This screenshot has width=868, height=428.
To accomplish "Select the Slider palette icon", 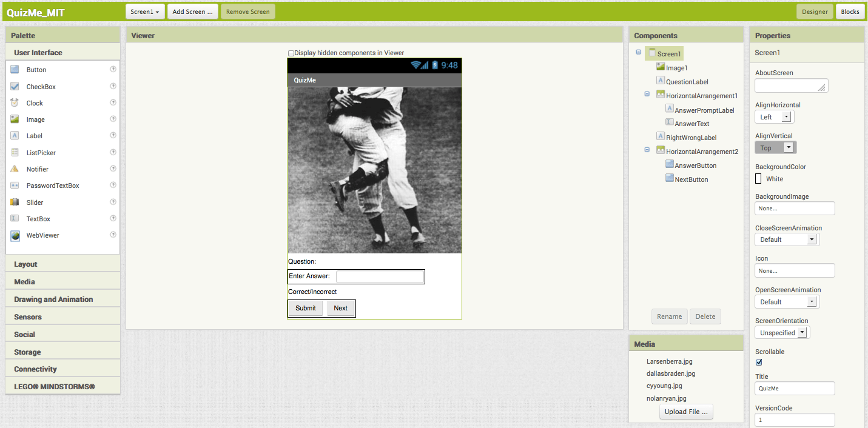I will coord(15,202).
